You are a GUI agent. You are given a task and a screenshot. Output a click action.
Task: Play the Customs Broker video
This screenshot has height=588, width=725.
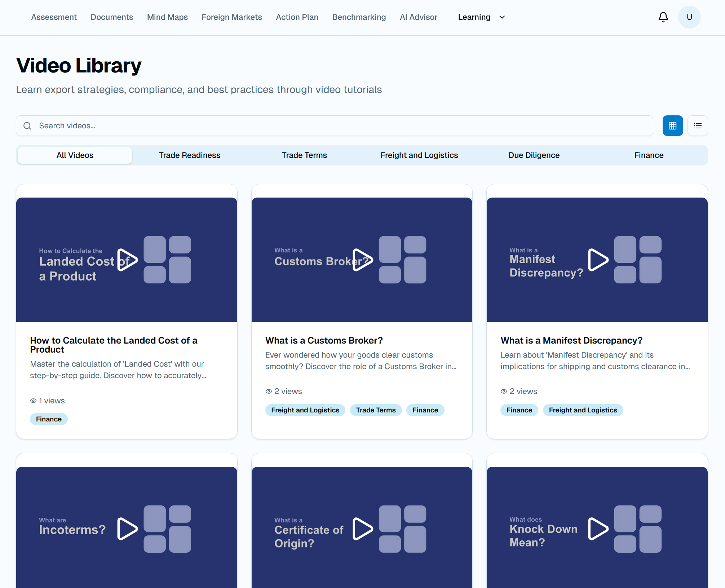click(x=362, y=260)
